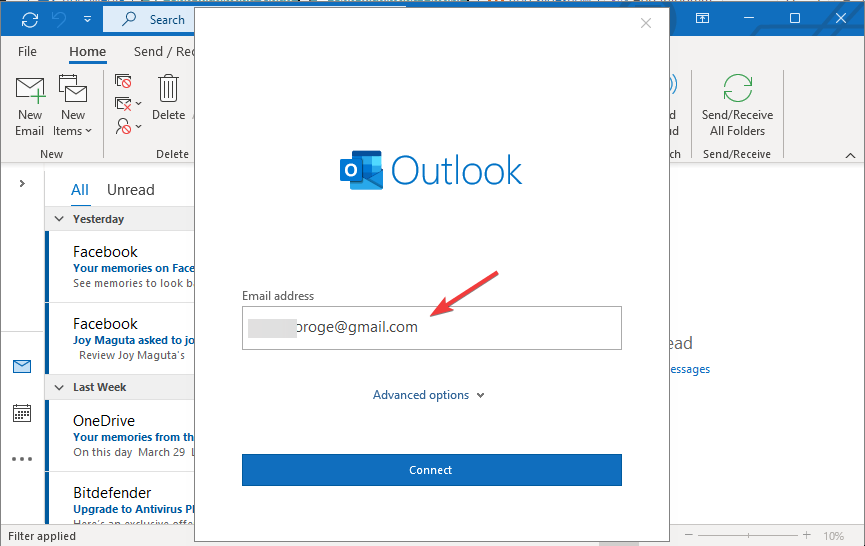The height and width of the screenshot is (546, 865).
Task: Collapse the ribbon with the caret
Action: [x=850, y=156]
